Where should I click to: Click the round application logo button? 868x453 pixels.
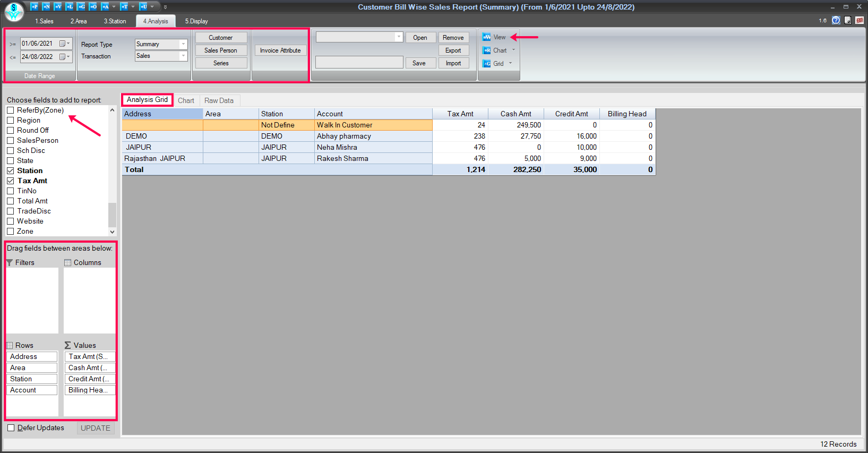[14, 11]
